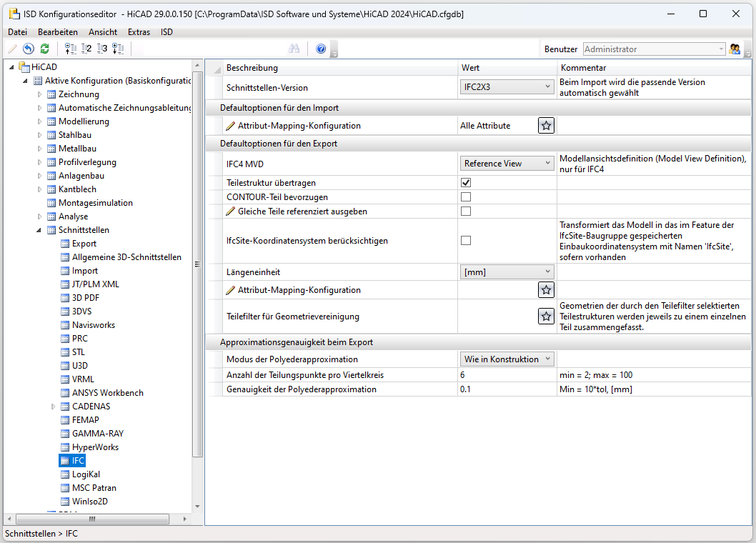Click Anzahl der Teilungspunkte value 6
The width and height of the screenshot is (756, 543).
click(507, 374)
